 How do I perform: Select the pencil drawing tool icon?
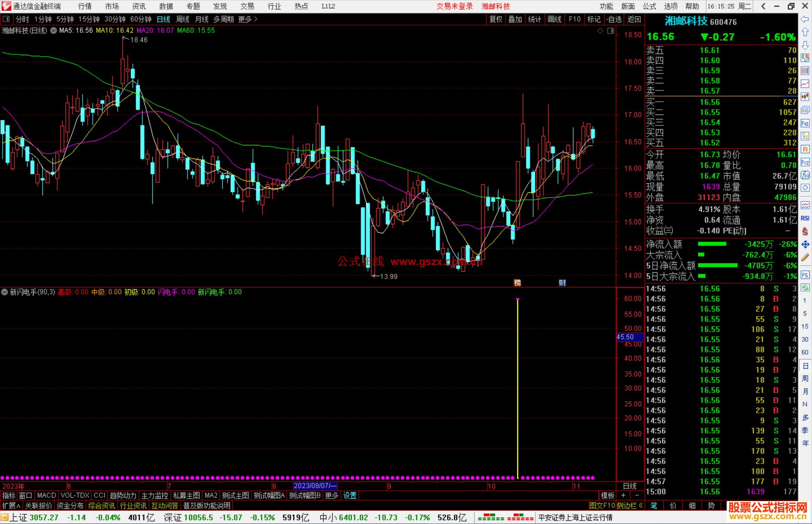pyautogui.click(x=805, y=258)
